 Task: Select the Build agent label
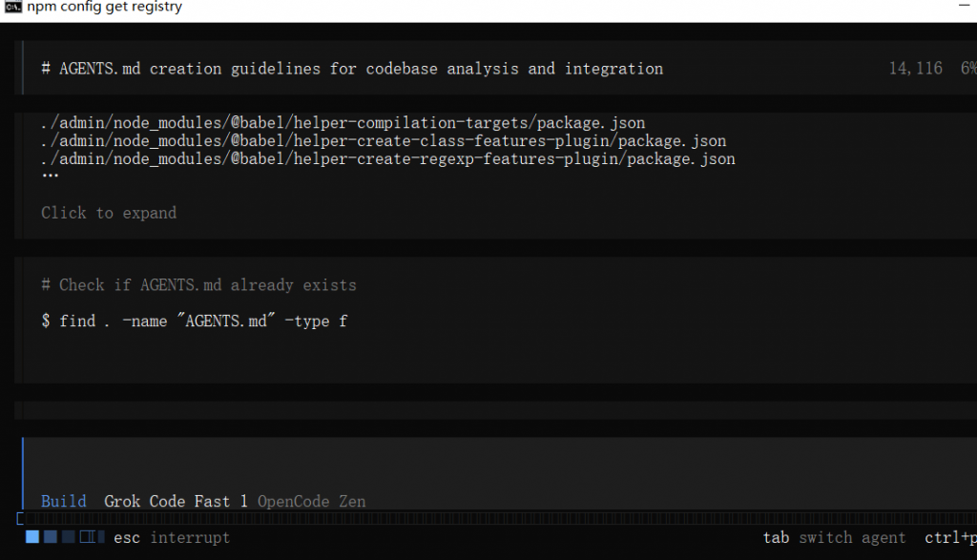(x=64, y=501)
